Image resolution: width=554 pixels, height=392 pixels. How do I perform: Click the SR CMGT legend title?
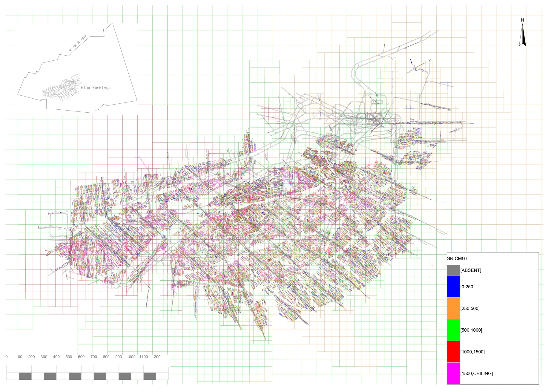pyautogui.click(x=458, y=258)
